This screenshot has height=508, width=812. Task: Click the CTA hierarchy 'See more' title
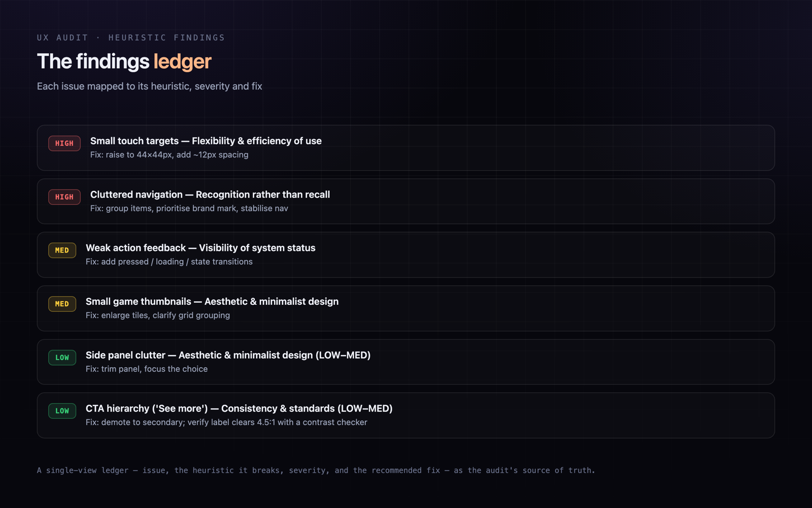pyautogui.click(x=239, y=408)
